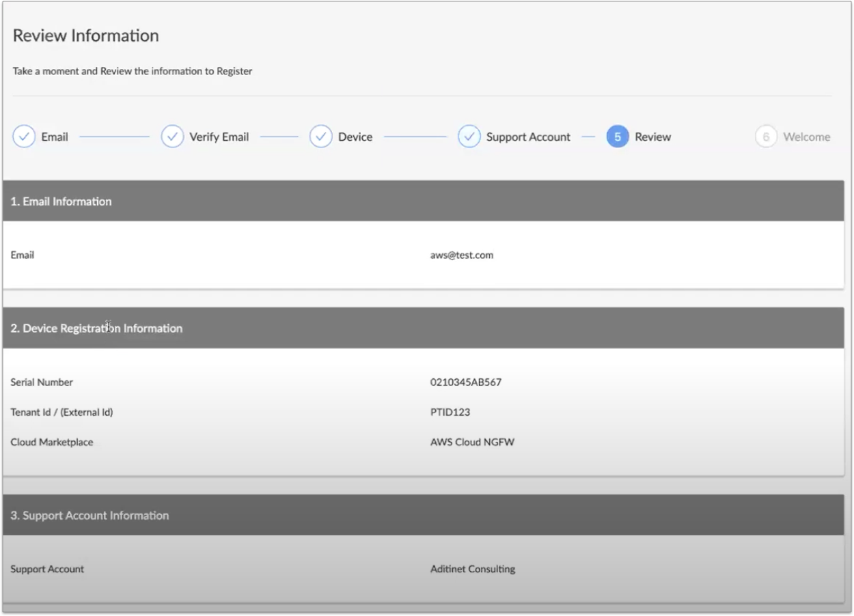Click the serial number 0210345AB567

[465, 382]
